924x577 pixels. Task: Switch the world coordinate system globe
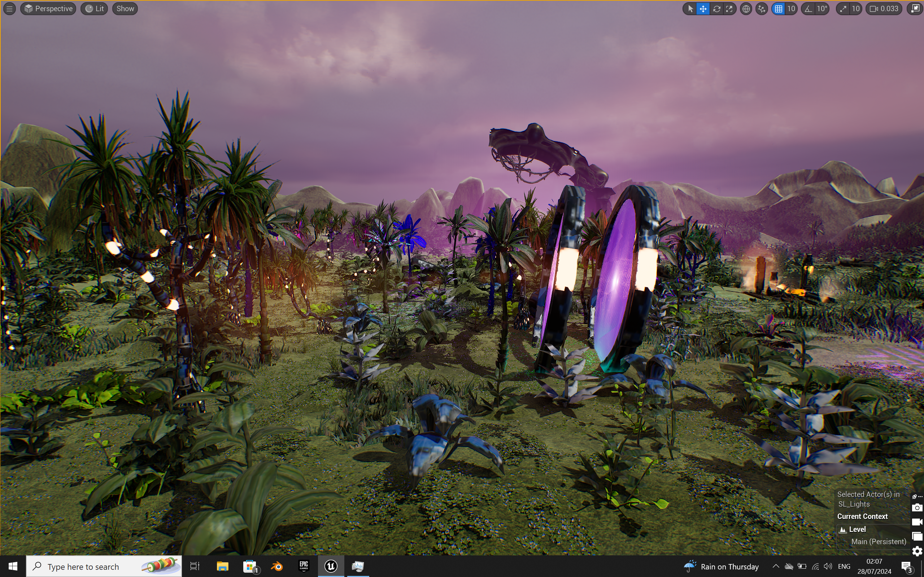click(746, 9)
